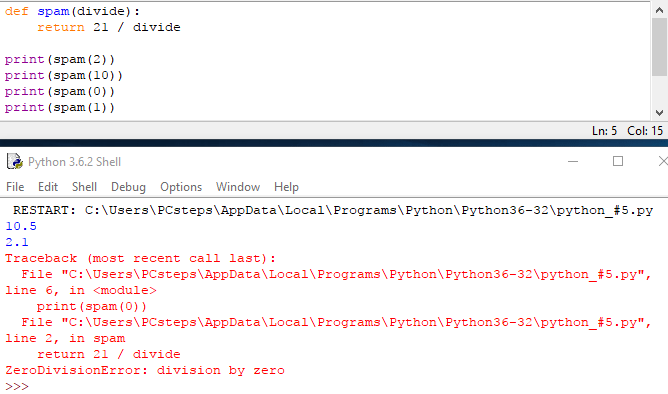Close the Python 3.6.2 Shell window

tap(662, 161)
